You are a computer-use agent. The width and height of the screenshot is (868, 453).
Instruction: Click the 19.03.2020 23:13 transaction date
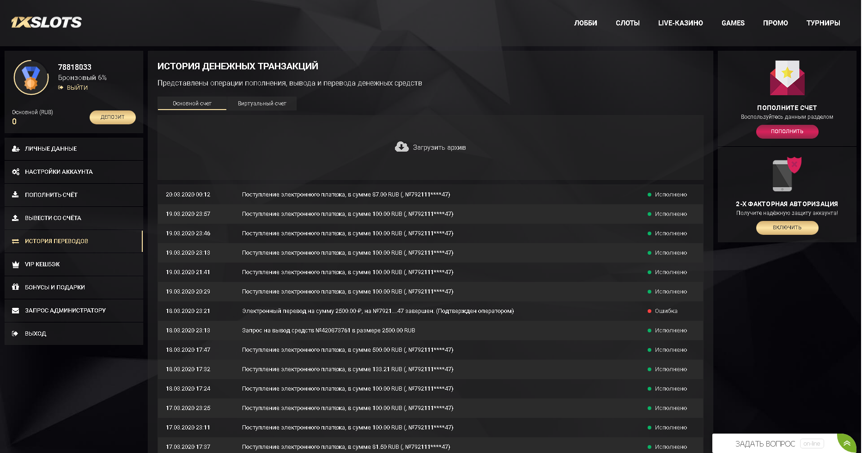(188, 253)
